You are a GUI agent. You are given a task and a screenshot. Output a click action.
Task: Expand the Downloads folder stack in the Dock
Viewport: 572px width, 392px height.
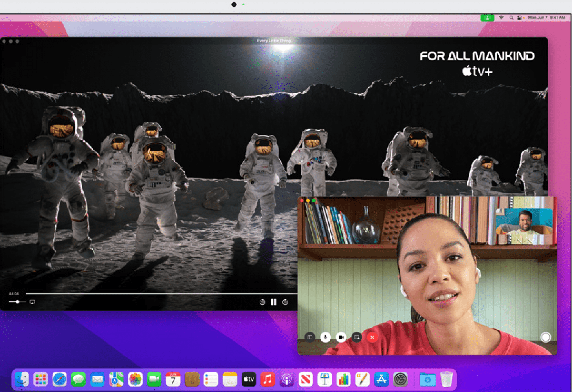click(427, 379)
